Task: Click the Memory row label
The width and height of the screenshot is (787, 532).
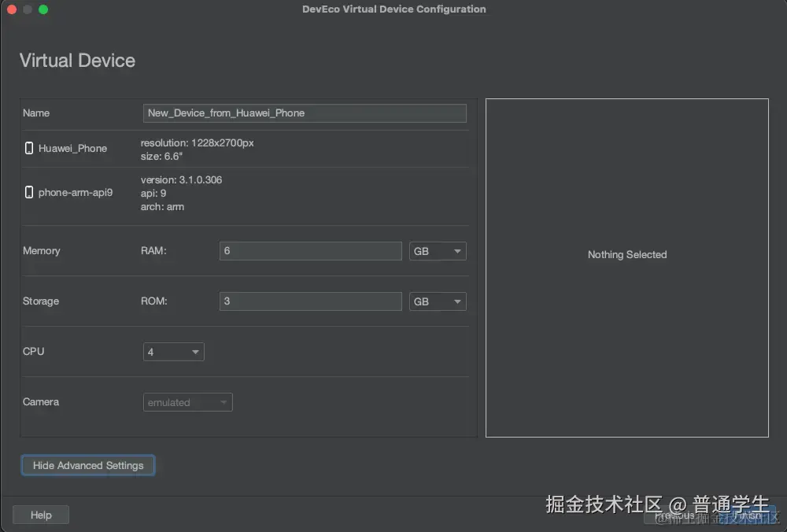Action: pos(41,250)
